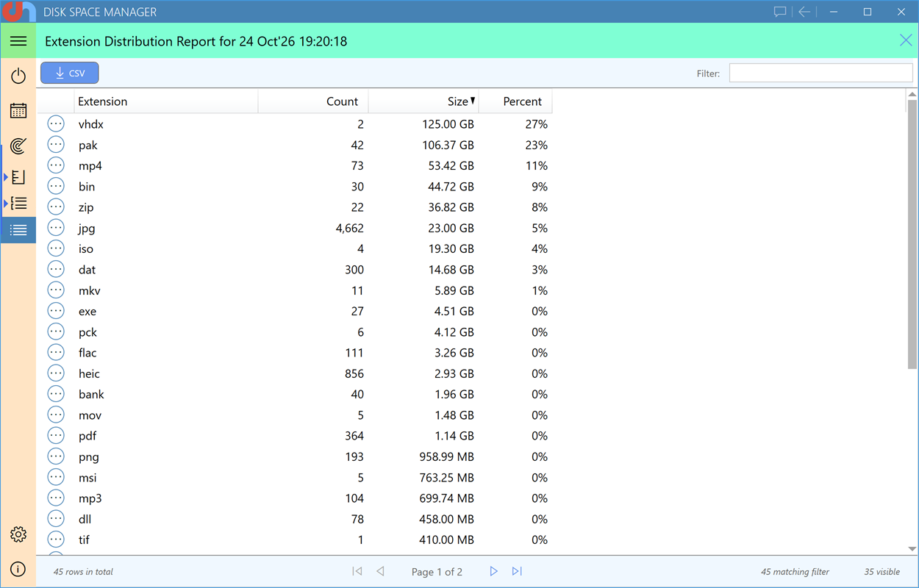Click '35 visible' status text
The width and height of the screenshot is (919, 588).
pos(882,571)
